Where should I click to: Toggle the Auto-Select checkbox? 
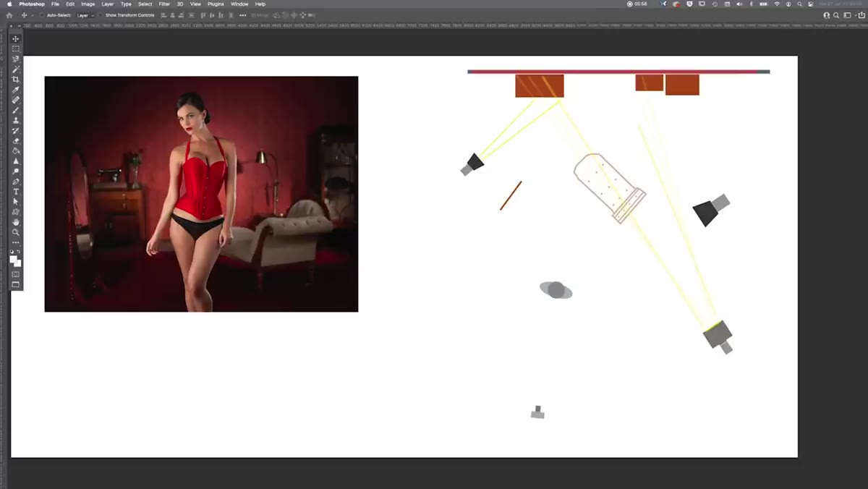point(42,14)
